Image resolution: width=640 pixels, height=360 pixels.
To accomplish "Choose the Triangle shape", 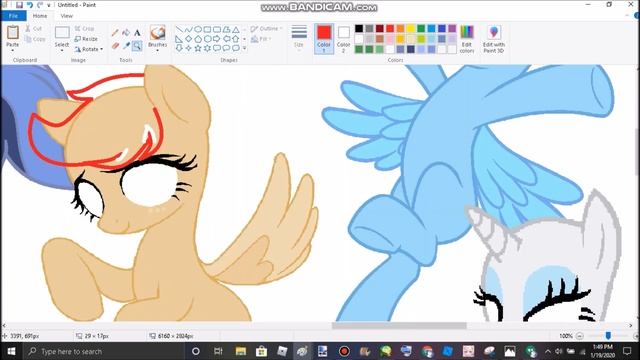I will coord(236,30).
